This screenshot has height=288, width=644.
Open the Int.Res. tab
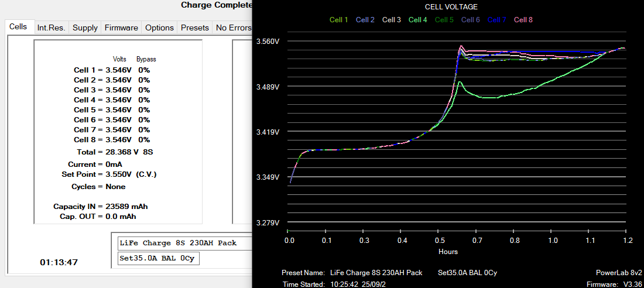point(51,28)
